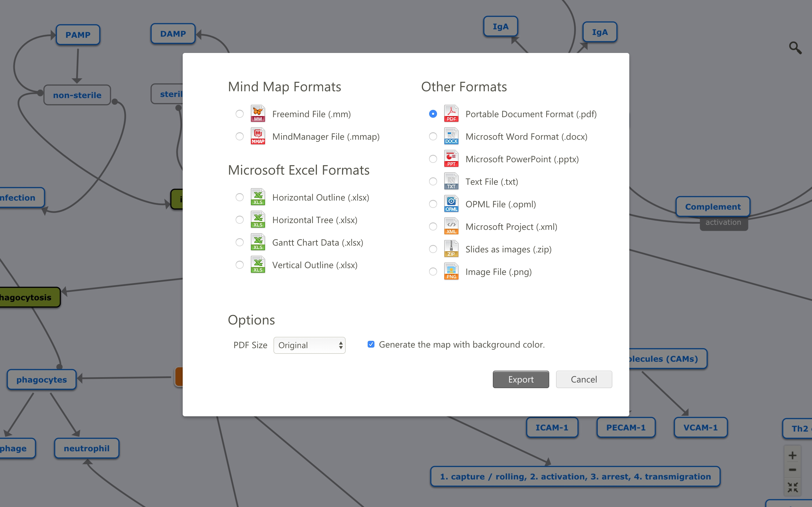812x507 pixels.
Task: Click the zoom out minus button
Action: [x=792, y=470]
